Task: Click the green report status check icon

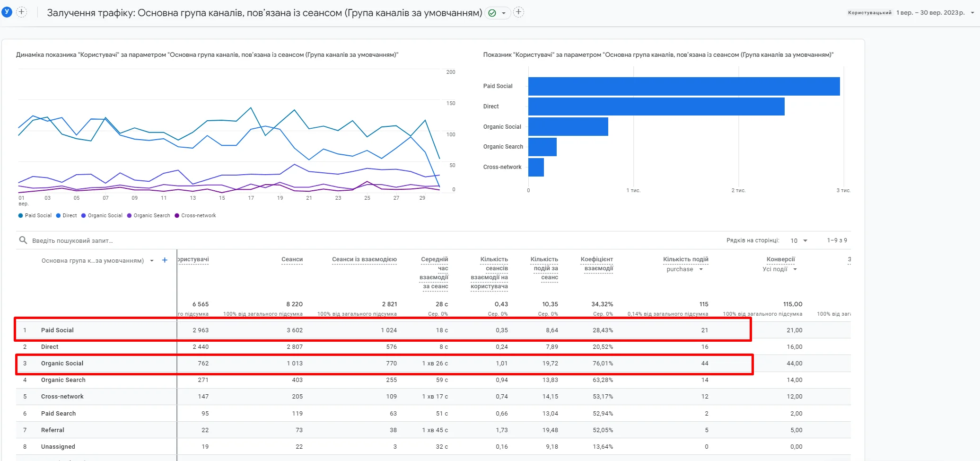Action: coord(492,13)
